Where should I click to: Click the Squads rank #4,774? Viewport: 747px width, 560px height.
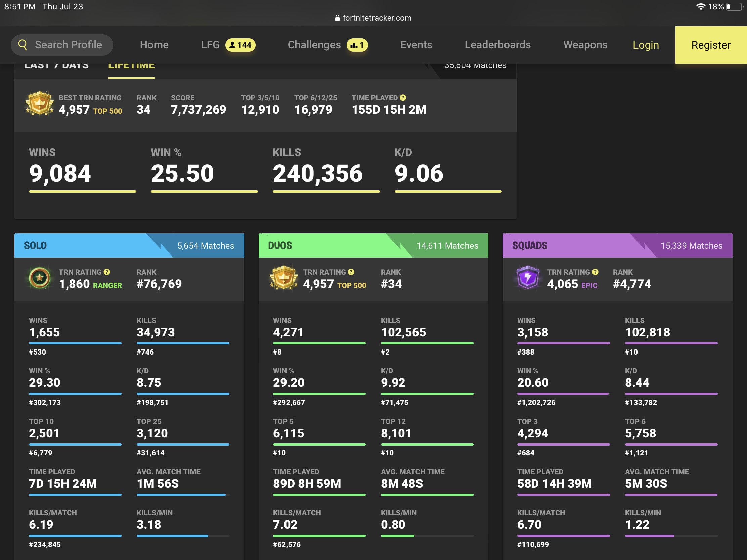pos(631,284)
